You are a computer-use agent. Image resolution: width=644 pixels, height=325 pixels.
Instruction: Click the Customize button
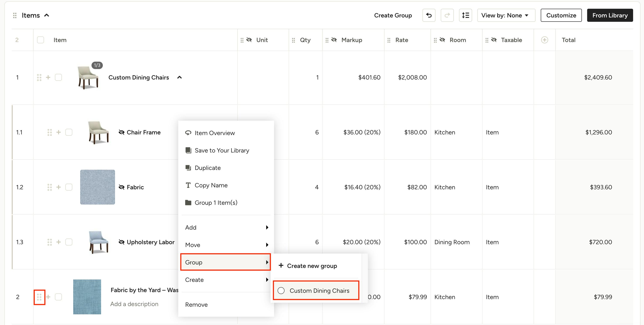(x=561, y=15)
